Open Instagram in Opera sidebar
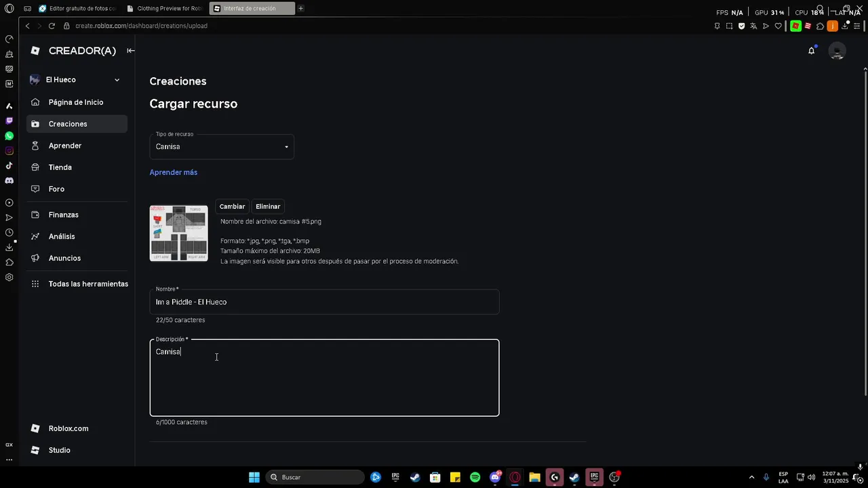The width and height of the screenshot is (868, 488). (9, 151)
